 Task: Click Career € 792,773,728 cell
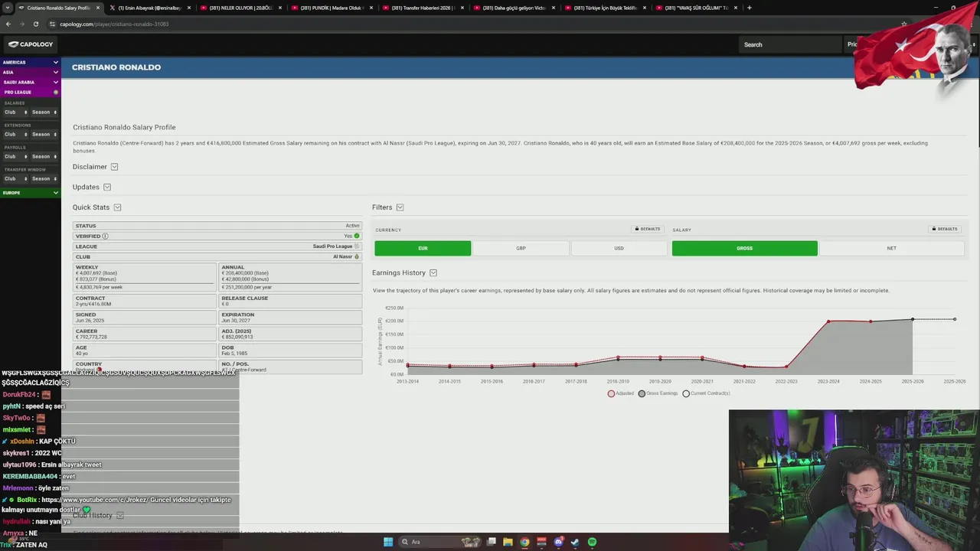pos(145,334)
